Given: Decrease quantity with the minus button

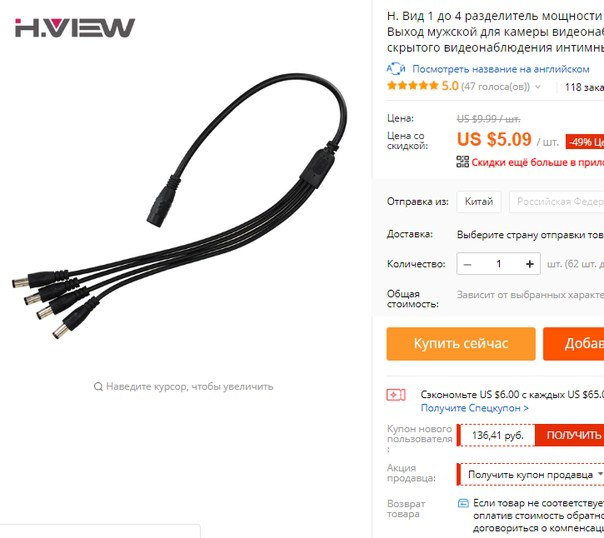Looking at the screenshot, I should click(x=468, y=264).
